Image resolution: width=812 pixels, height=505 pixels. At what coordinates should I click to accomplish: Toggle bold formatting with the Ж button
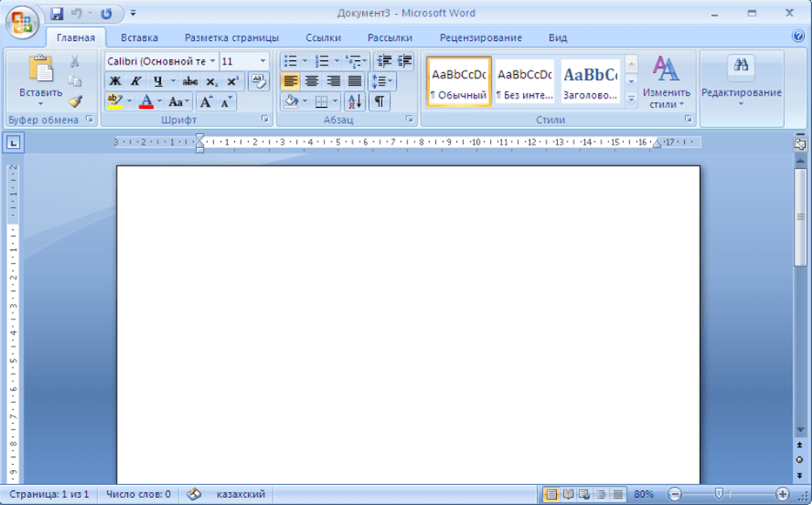(x=115, y=81)
